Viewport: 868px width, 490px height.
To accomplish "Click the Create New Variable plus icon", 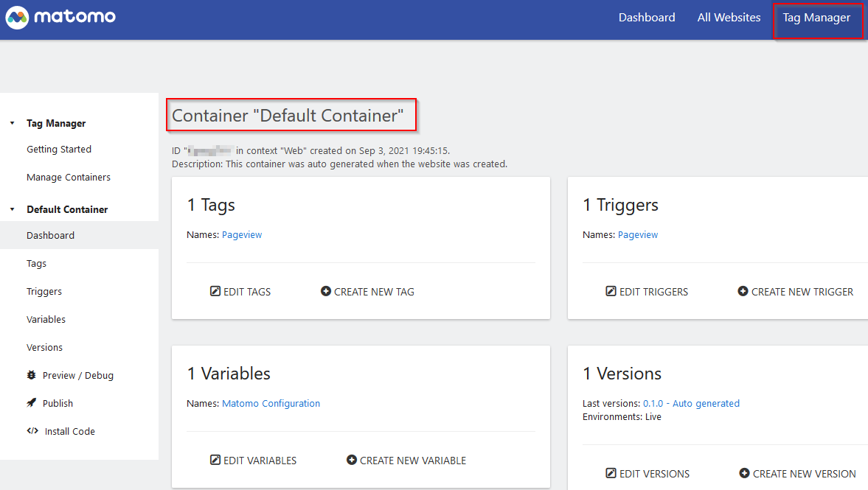I will point(352,461).
